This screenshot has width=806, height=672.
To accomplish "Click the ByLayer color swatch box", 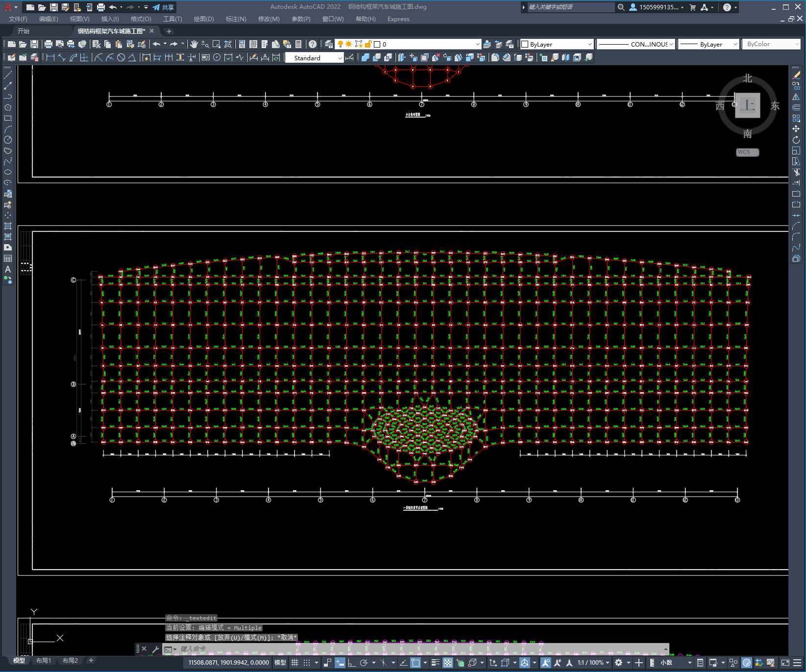I will [x=525, y=44].
